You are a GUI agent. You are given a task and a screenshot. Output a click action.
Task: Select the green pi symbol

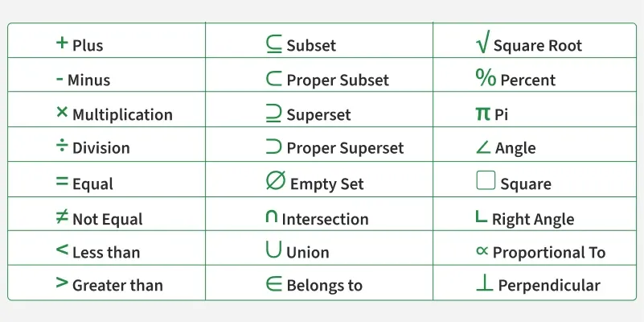tap(482, 114)
